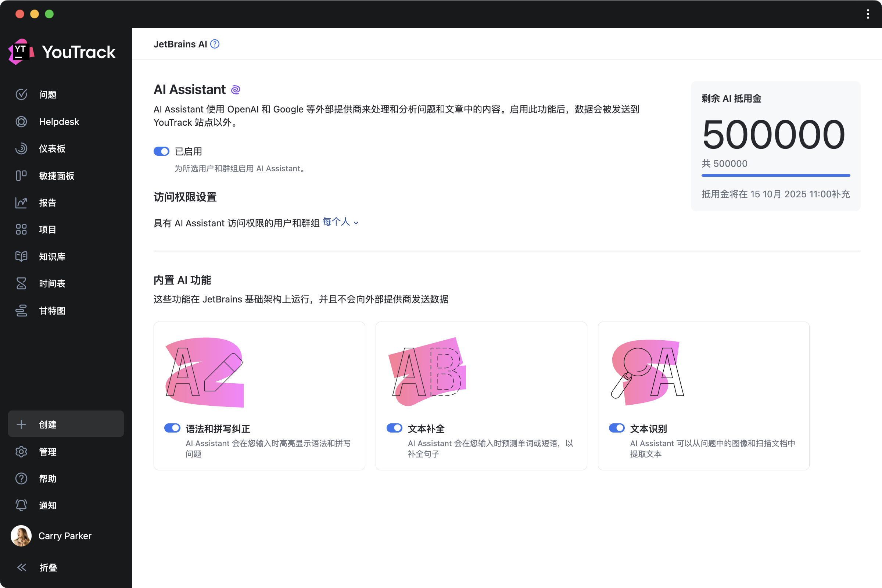This screenshot has height=588, width=882.
Task: Disable the AI Assistant 已启用 toggle
Action: click(x=162, y=151)
